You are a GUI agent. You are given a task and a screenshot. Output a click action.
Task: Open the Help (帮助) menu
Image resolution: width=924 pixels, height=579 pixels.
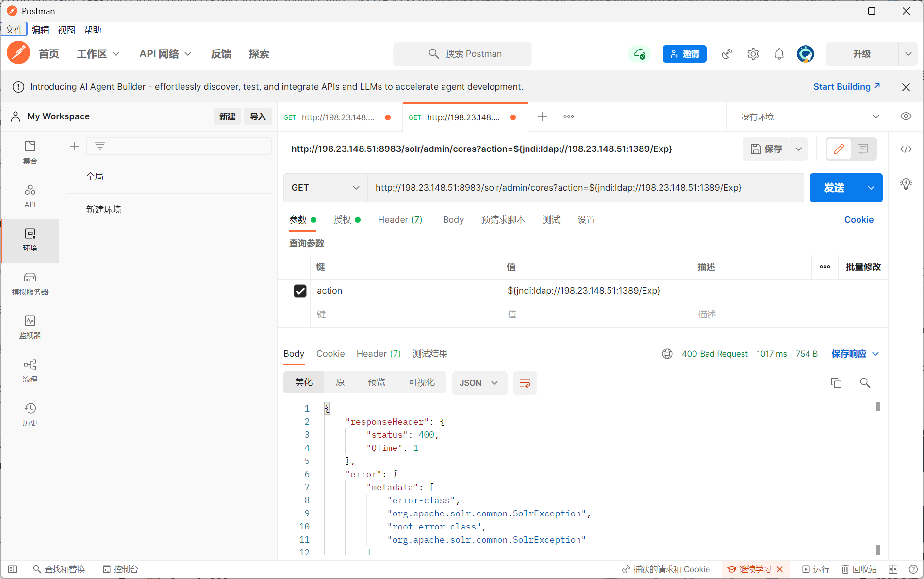pos(93,30)
